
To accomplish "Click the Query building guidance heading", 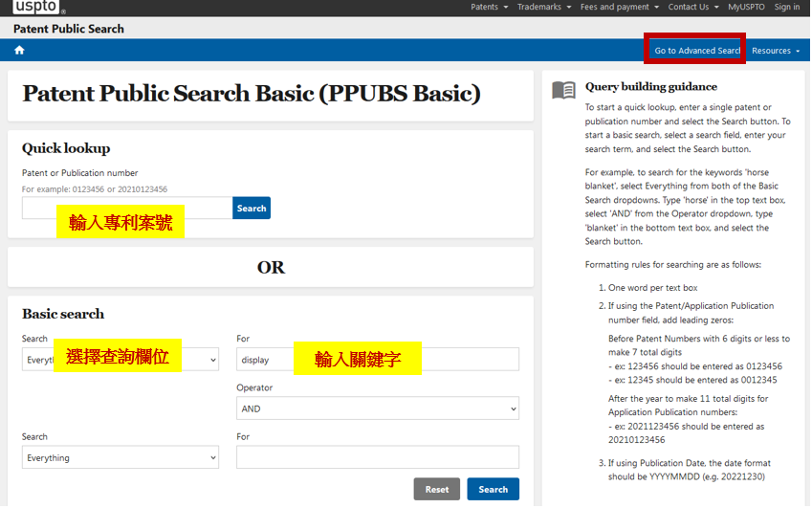I will click(651, 86).
